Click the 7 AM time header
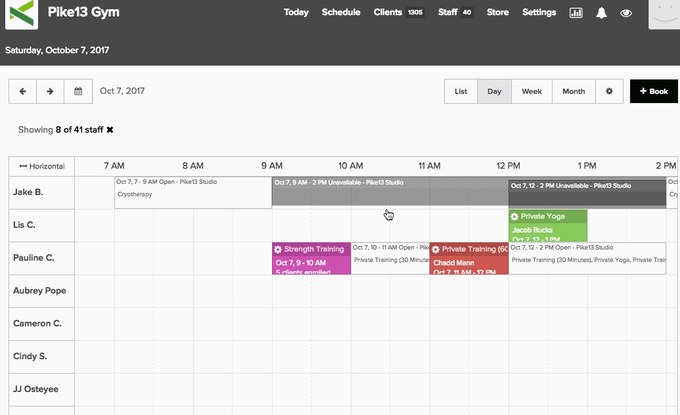The image size is (680, 415). coord(114,166)
